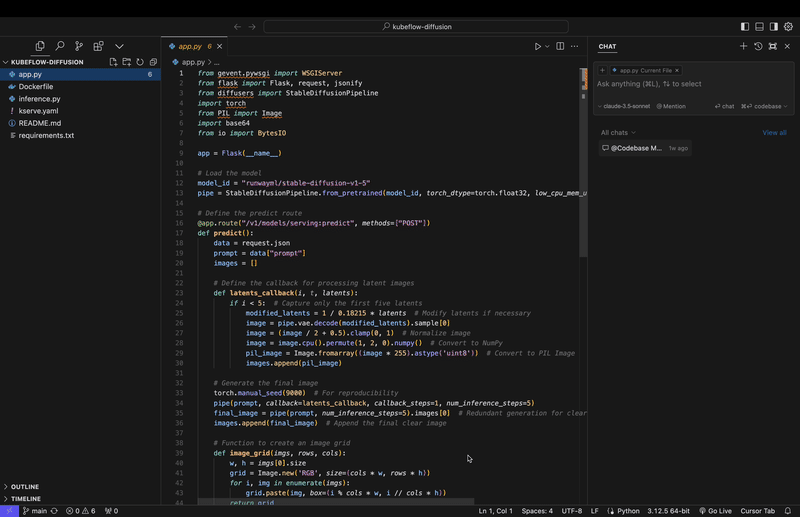Image resolution: width=800 pixels, height=517 pixels.
Task: Click the kubeflow-diffusion search bar
Action: tap(416, 27)
